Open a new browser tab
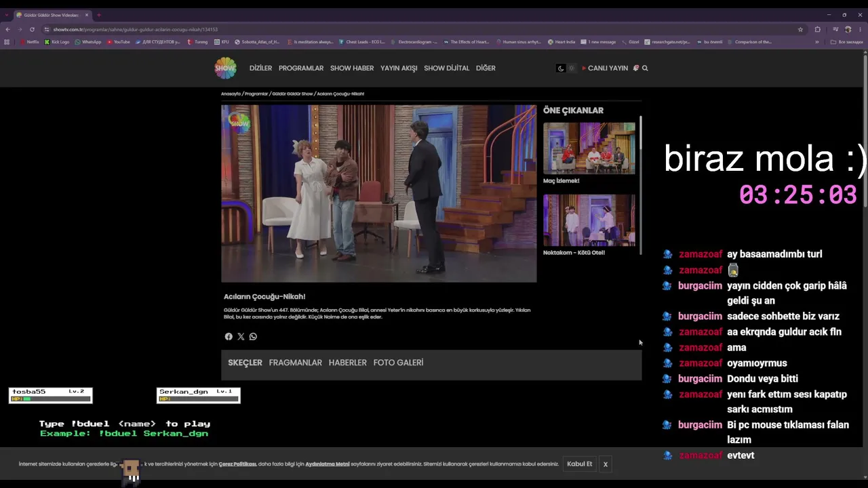 99,15
